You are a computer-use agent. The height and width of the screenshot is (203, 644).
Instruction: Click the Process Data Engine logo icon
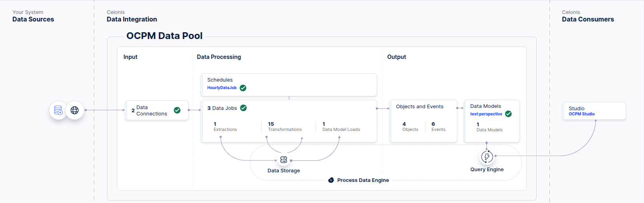(331, 180)
